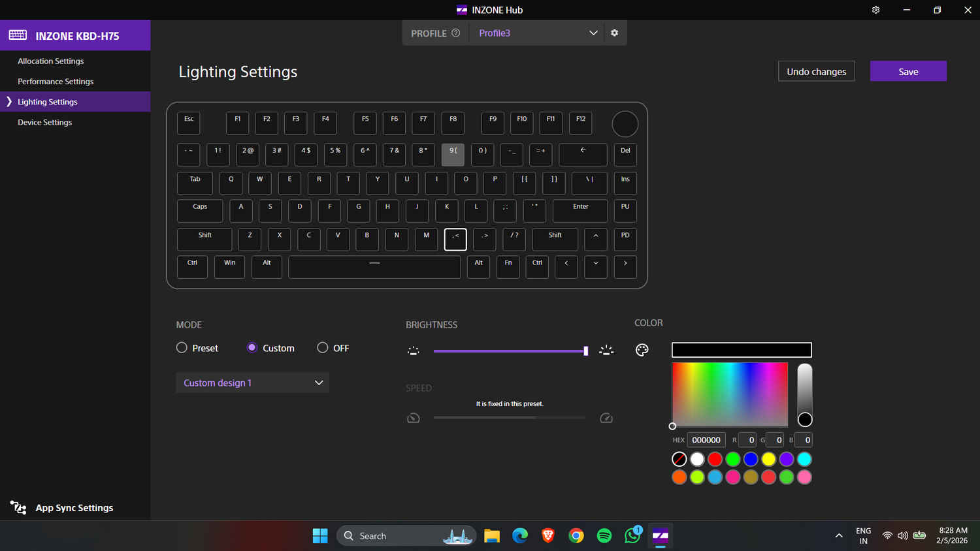The height and width of the screenshot is (551, 980).
Task: Open Allocation Settings in the sidebar
Action: [x=51, y=61]
